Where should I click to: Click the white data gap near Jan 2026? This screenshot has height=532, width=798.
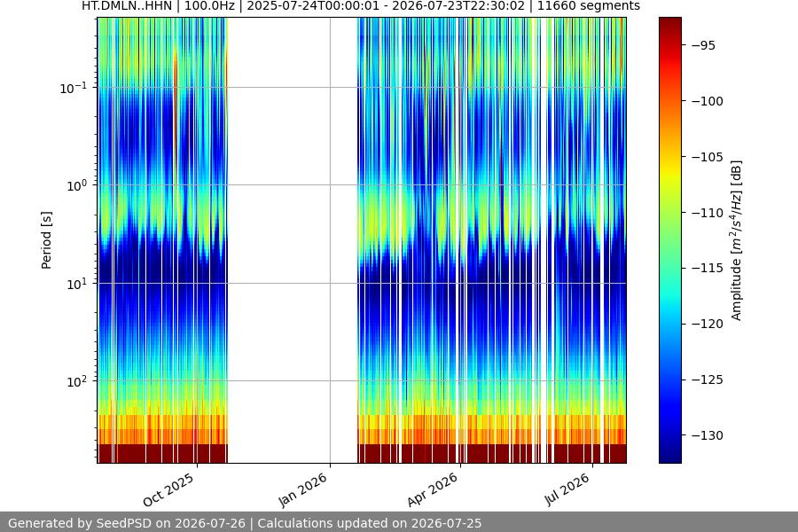click(x=293, y=240)
